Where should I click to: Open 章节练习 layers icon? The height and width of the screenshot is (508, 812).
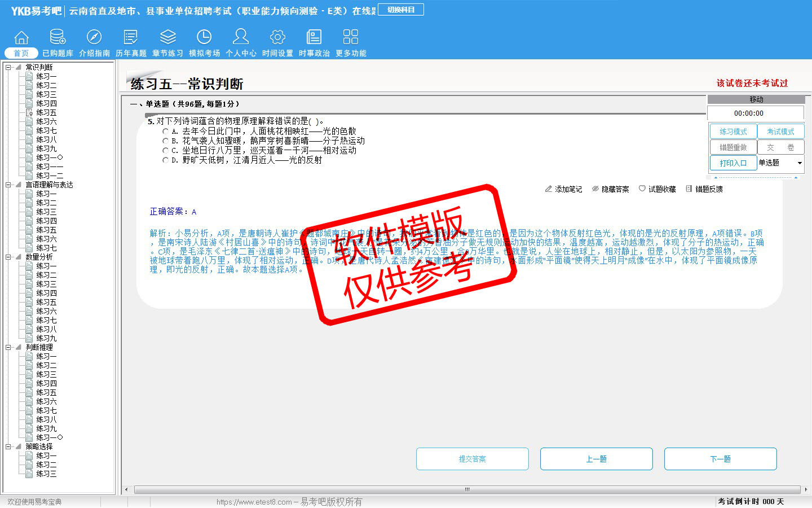[167, 37]
